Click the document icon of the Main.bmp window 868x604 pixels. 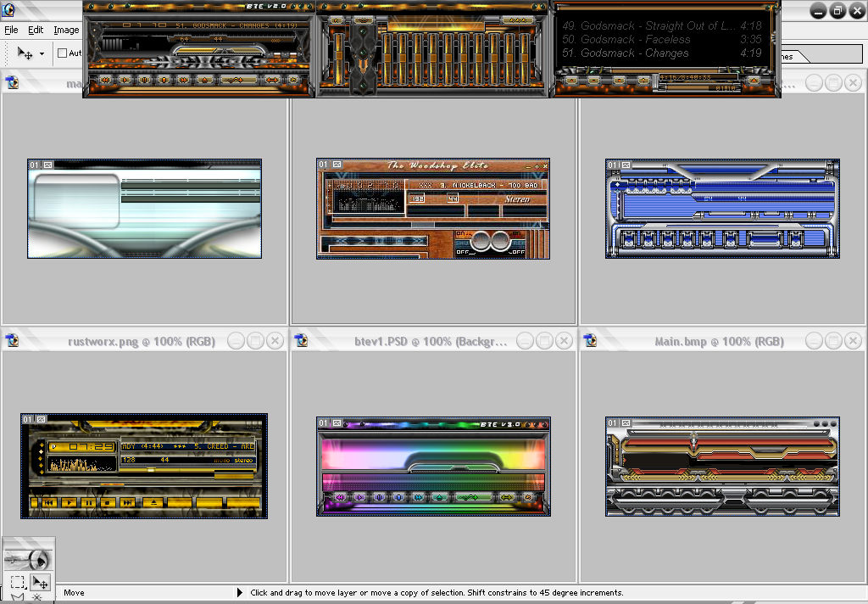(x=590, y=340)
